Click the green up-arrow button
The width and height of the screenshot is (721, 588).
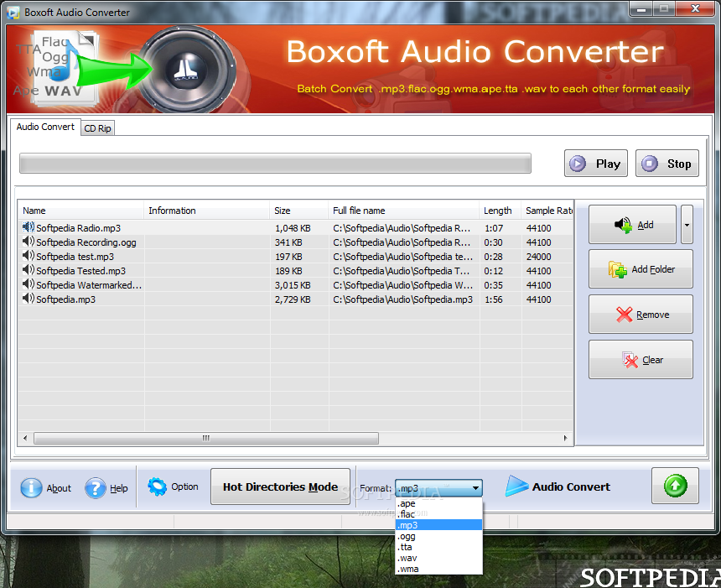(x=675, y=486)
